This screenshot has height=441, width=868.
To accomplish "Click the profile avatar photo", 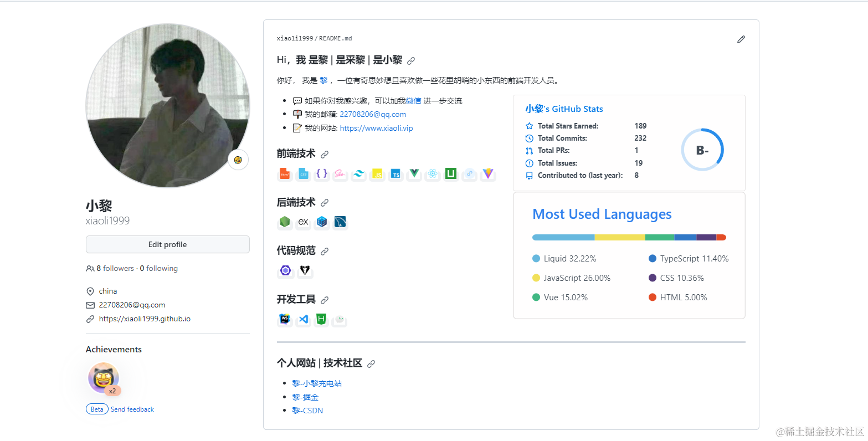I will coord(168,105).
